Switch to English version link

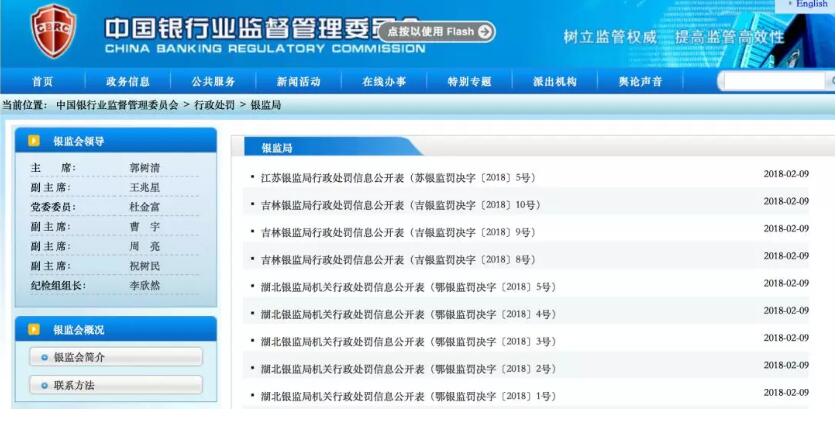tap(811, 4)
